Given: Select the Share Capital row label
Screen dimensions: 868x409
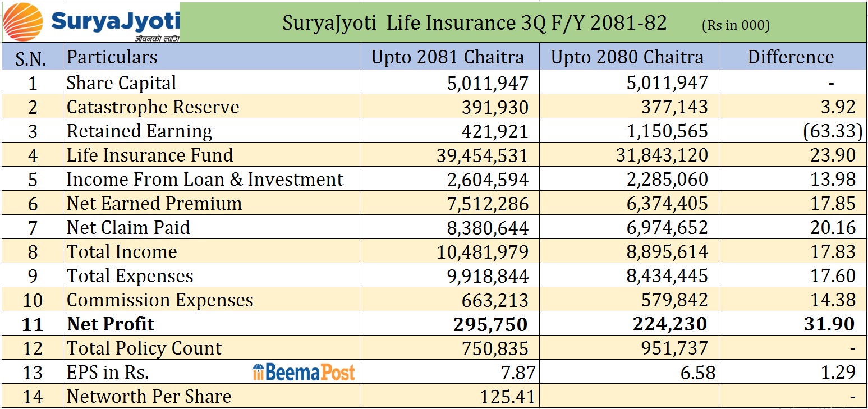Looking at the screenshot, I should pos(121,83).
